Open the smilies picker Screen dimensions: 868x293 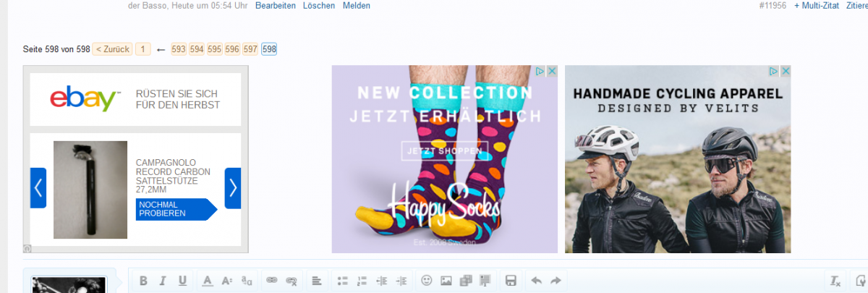click(x=427, y=281)
